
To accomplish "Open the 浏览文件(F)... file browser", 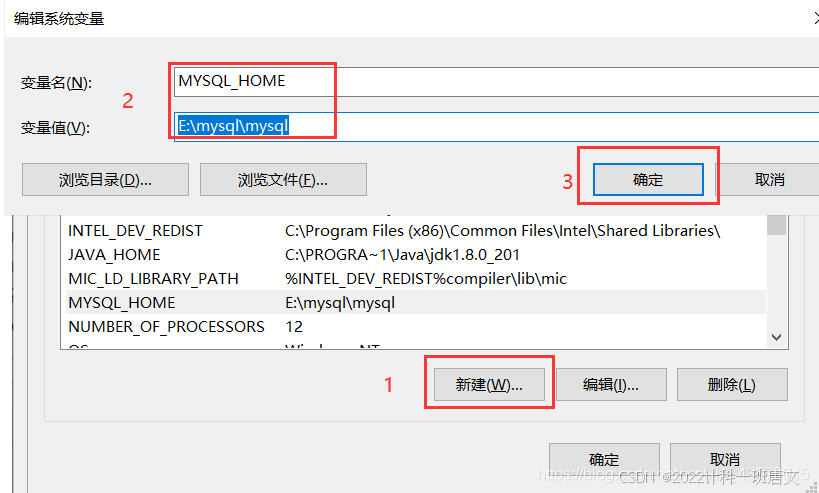I will 283,180.
